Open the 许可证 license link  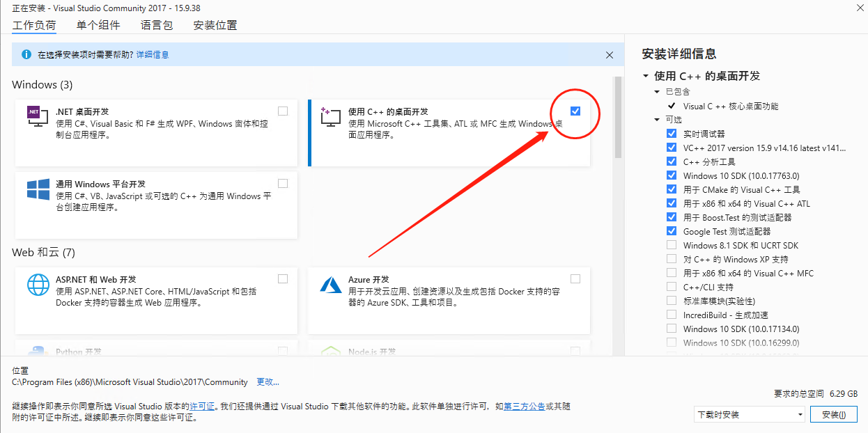[x=202, y=406]
